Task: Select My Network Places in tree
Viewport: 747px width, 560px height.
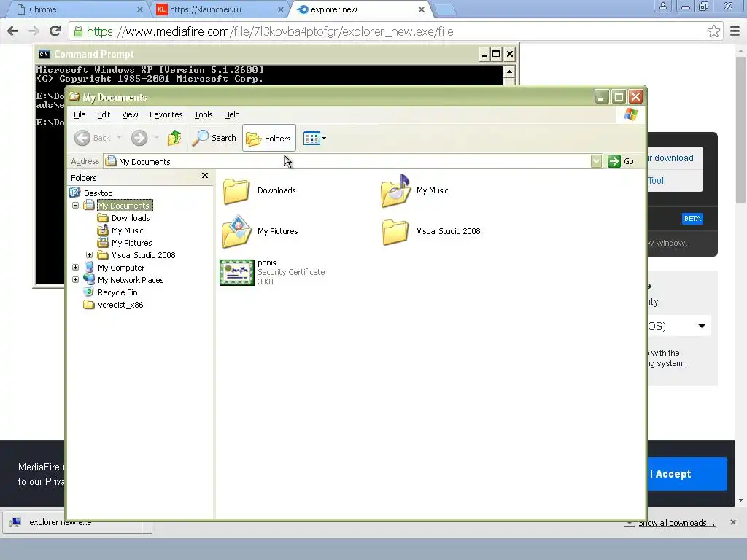Action: pyautogui.click(x=131, y=280)
